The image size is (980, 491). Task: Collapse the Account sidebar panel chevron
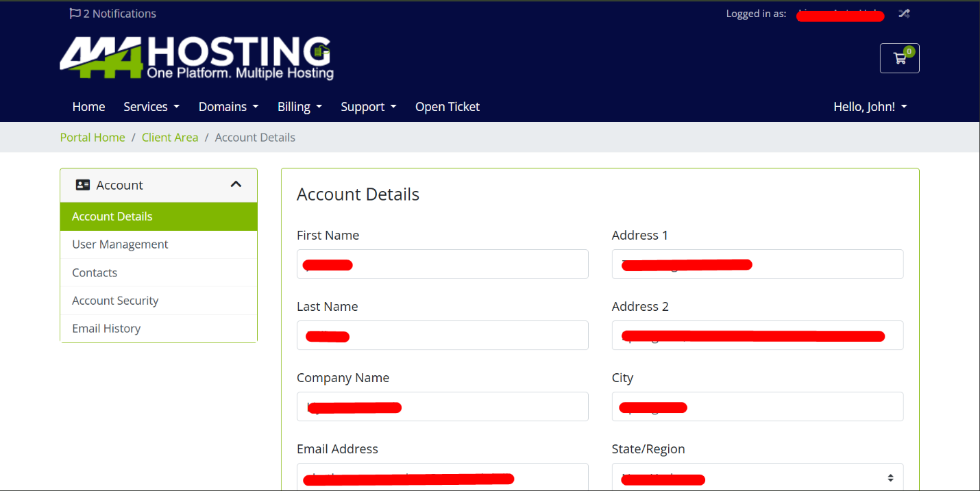pos(236,184)
